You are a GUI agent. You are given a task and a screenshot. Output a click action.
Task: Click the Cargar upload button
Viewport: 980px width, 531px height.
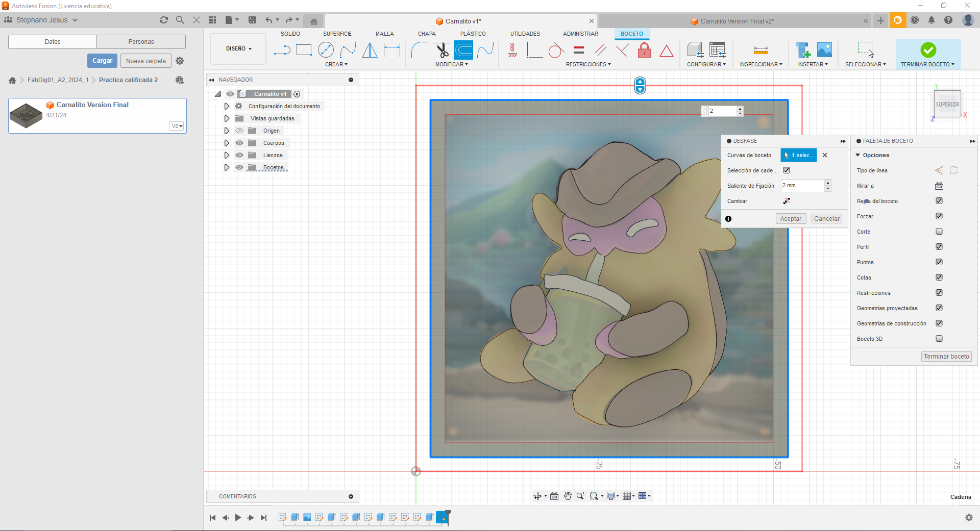tap(102, 61)
